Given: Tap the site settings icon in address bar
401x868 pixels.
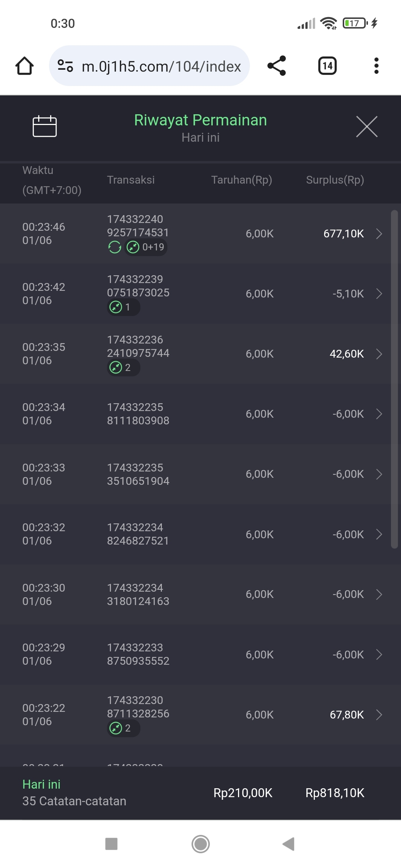Looking at the screenshot, I should (x=65, y=66).
